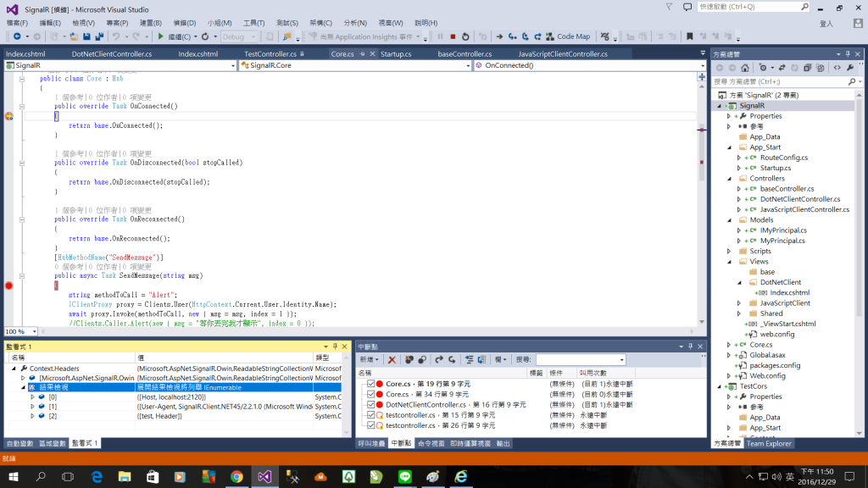
Task: Click Show Next Statement arrow icon
Action: [x=499, y=36]
